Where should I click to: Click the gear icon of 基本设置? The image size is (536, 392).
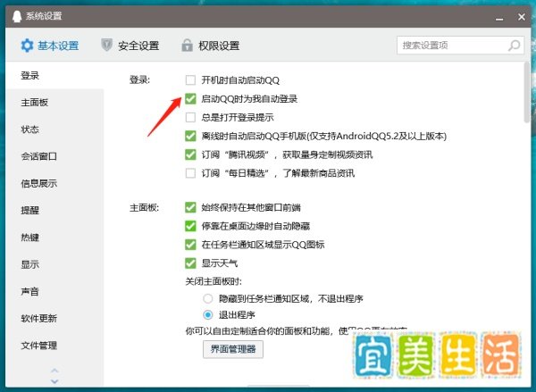tap(27, 46)
